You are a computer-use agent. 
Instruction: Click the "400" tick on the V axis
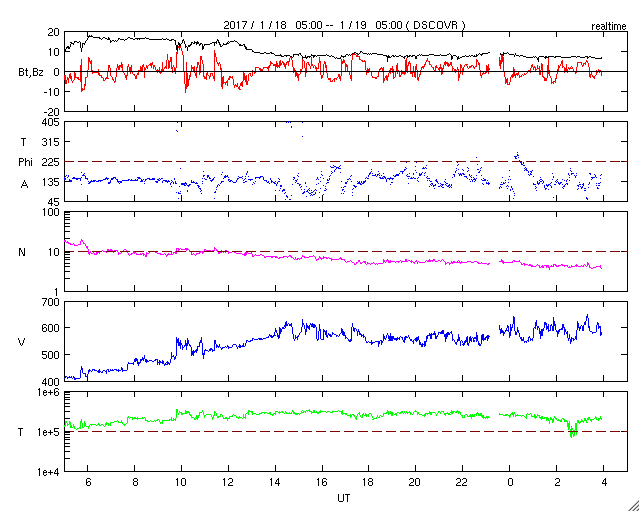(53, 382)
